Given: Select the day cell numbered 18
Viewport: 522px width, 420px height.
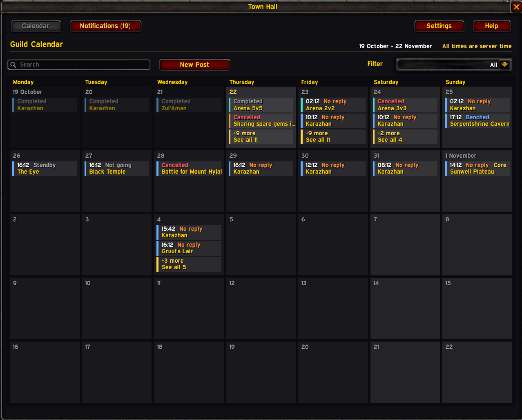Looking at the screenshot, I should 189,372.
